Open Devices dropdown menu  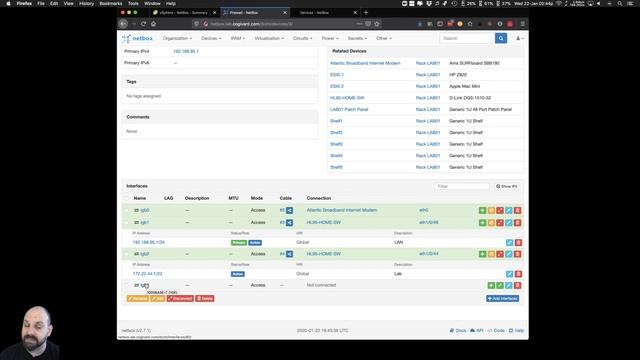pyautogui.click(x=211, y=38)
